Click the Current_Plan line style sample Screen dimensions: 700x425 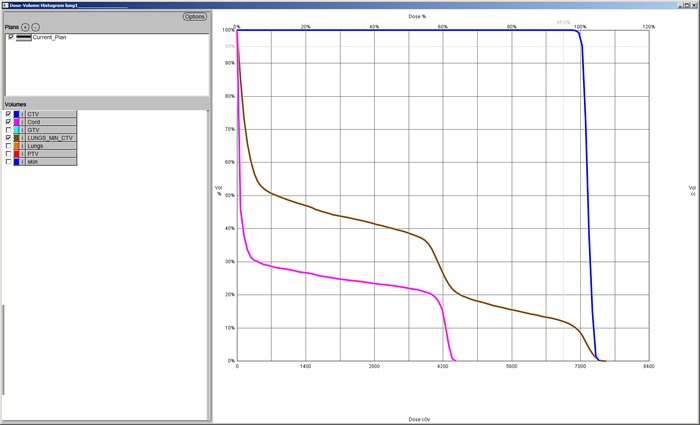pos(23,37)
